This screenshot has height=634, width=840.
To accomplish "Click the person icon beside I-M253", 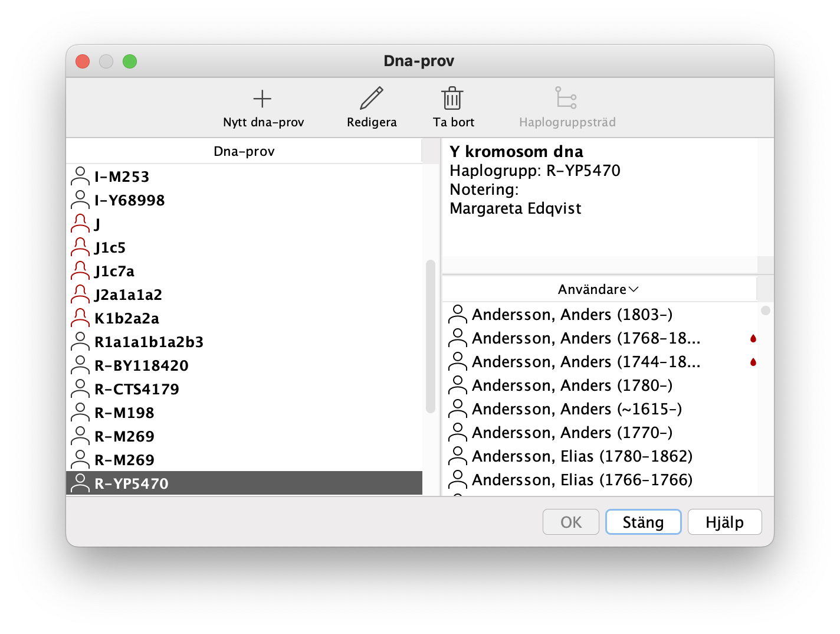I will click(x=80, y=177).
